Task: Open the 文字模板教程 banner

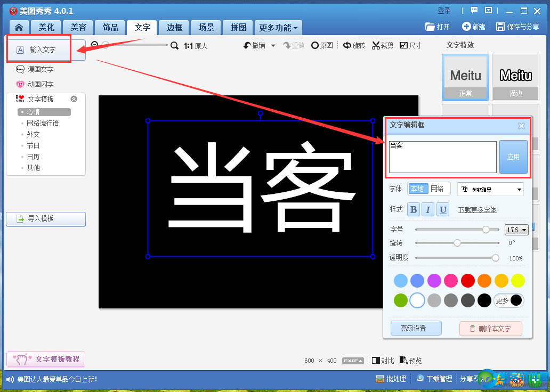Action: click(46, 359)
